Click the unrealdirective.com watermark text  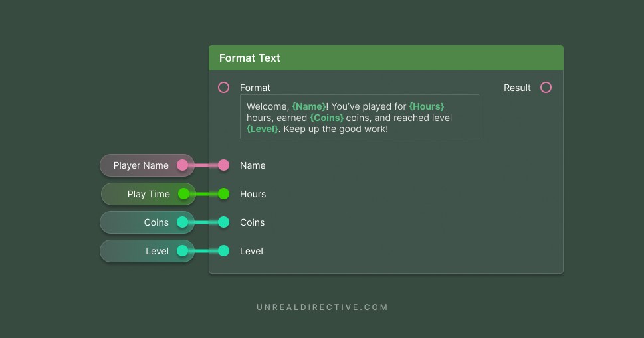tap(322, 307)
